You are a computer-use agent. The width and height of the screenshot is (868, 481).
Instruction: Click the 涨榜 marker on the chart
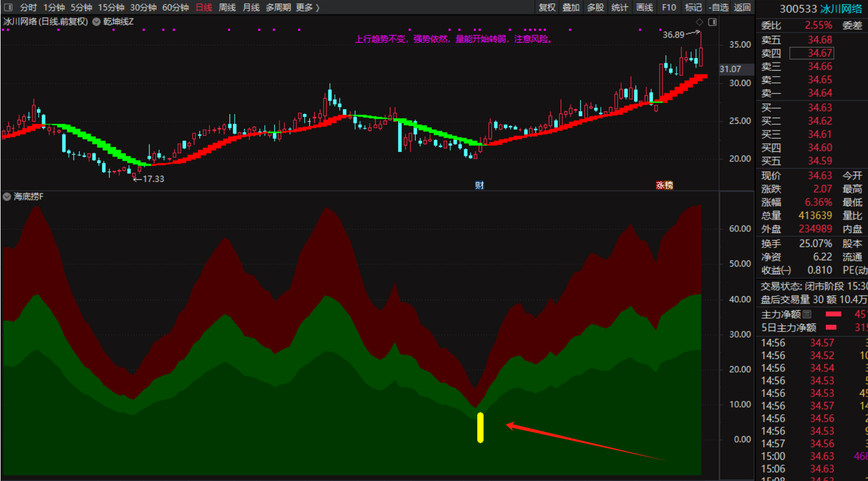tap(664, 185)
